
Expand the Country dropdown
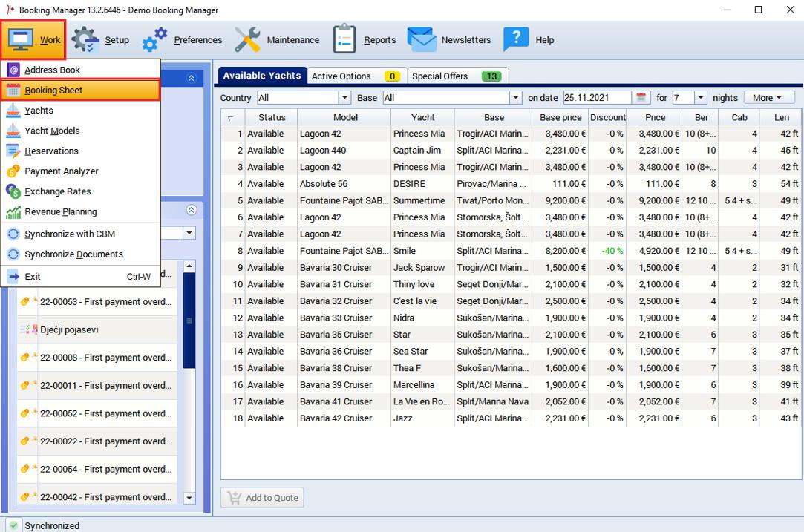pos(344,97)
